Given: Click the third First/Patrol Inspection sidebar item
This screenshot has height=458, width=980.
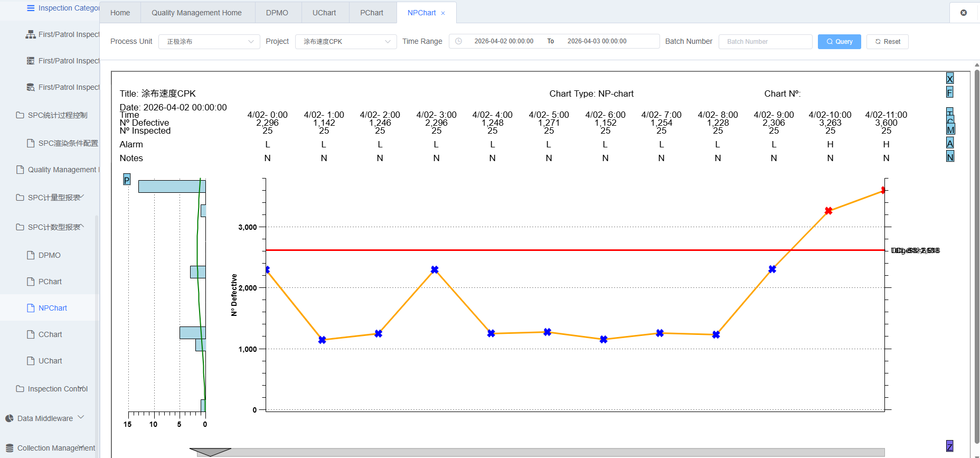Looking at the screenshot, I should click(62, 87).
